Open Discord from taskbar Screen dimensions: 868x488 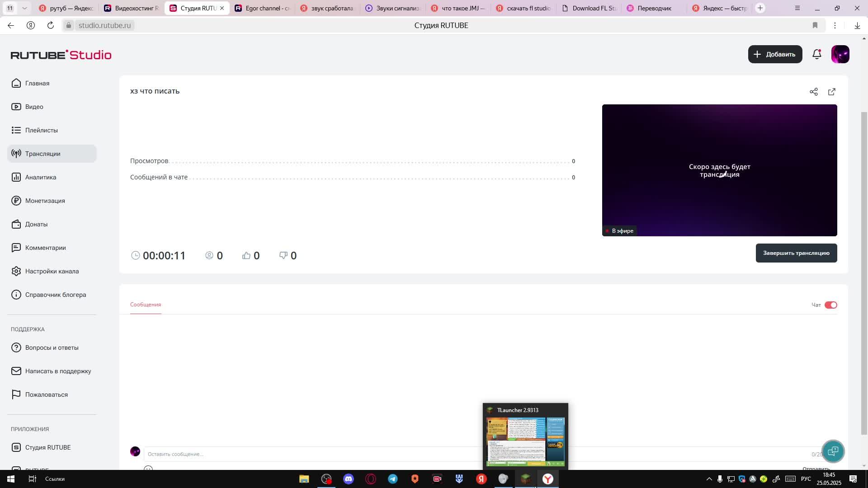pyautogui.click(x=348, y=479)
